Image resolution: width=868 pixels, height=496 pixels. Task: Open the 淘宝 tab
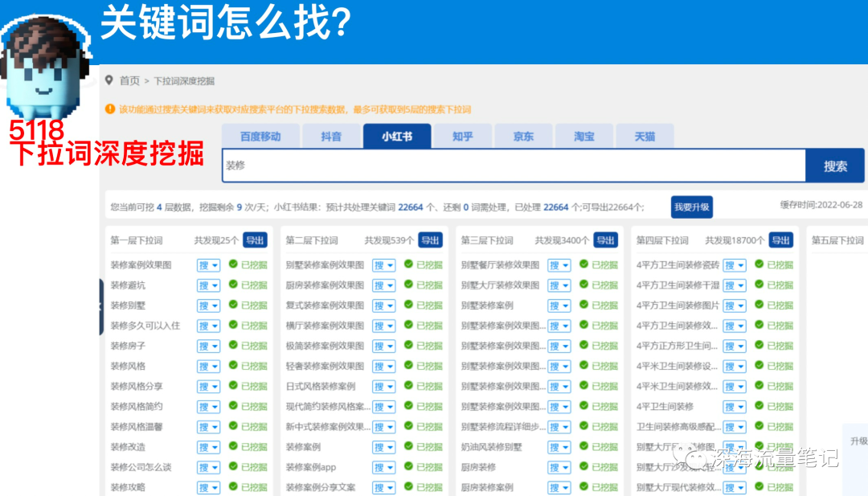click(x=584, y=136)
